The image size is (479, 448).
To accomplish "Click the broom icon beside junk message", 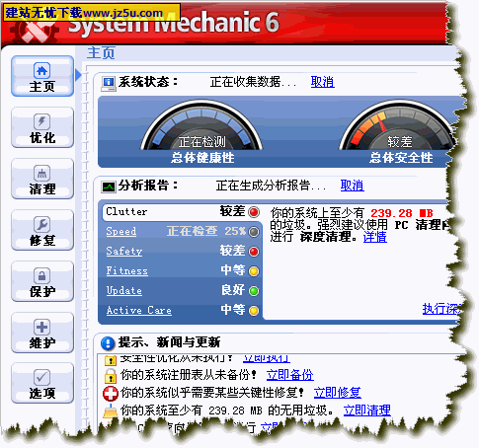I will pyautogui.click(x=111, y=411).
